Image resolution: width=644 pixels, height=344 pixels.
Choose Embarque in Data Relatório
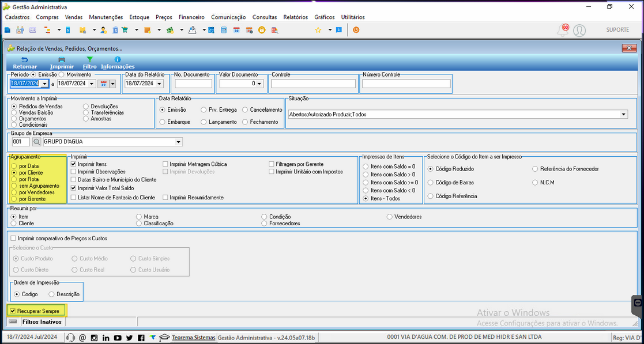pyautogui.click(x=163, y=122)
